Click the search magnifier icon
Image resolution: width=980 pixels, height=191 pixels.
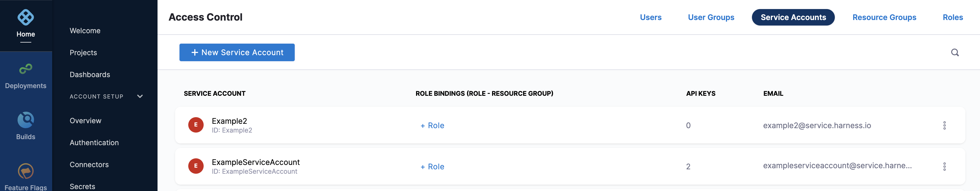tap(954, 52)
